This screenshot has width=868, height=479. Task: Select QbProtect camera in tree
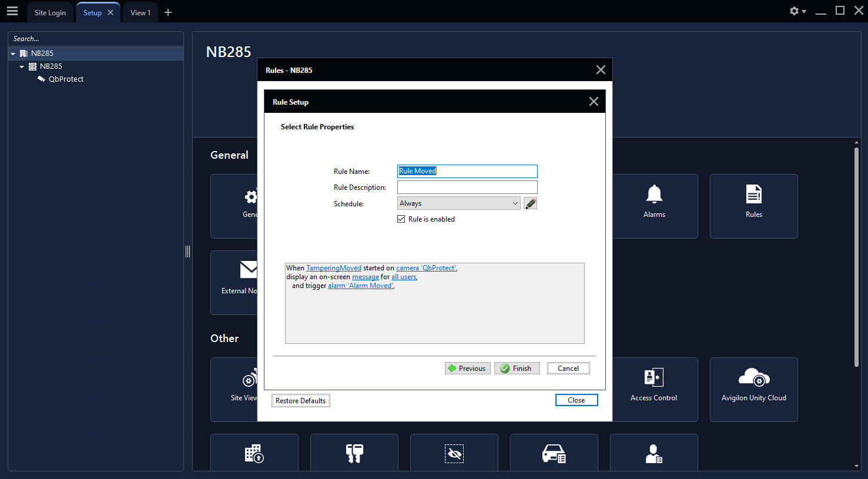66,79
